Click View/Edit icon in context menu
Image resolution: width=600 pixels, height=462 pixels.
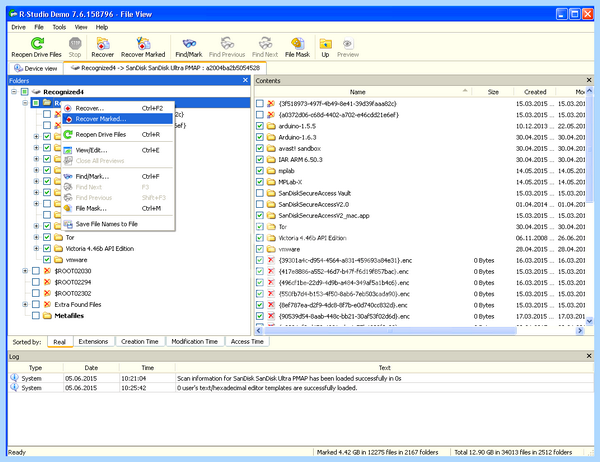(68, 150)
